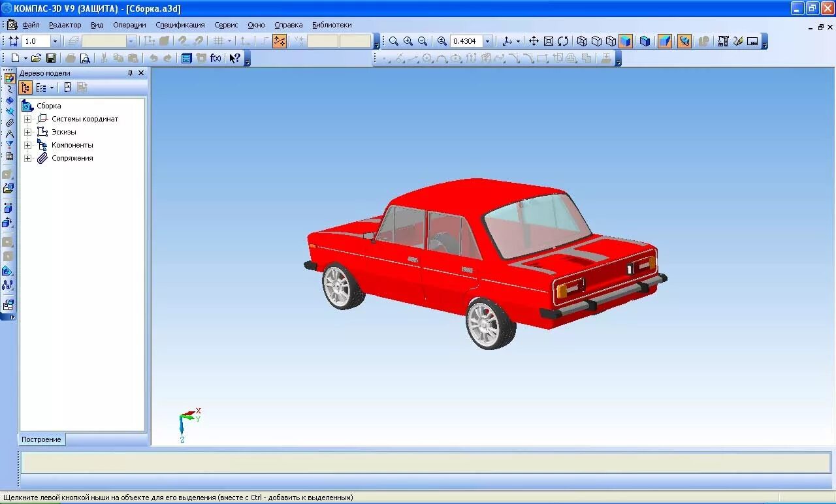Select Edit assembly panel icon in sidebar

[x=9, y=78]
